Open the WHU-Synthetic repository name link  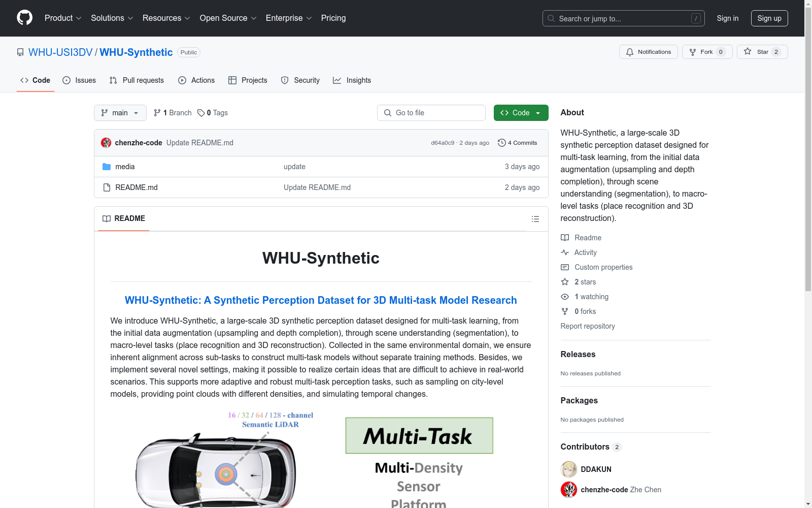136,52
